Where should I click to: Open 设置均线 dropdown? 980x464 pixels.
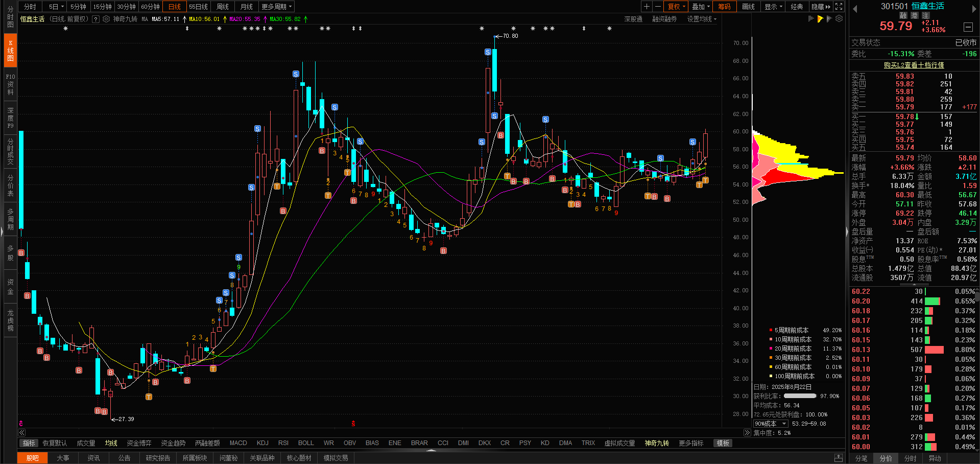[702, 19]
